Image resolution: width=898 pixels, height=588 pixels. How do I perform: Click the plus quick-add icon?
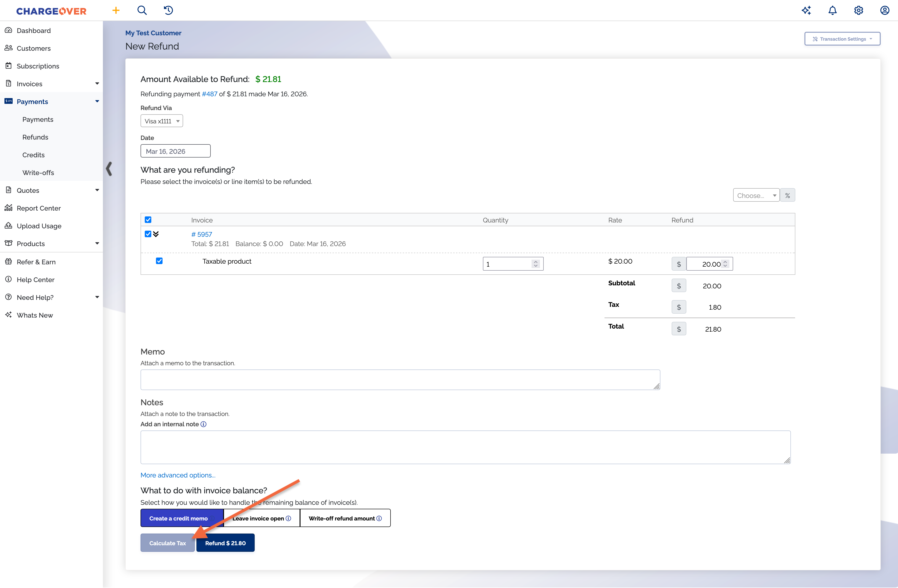(116, 10)
